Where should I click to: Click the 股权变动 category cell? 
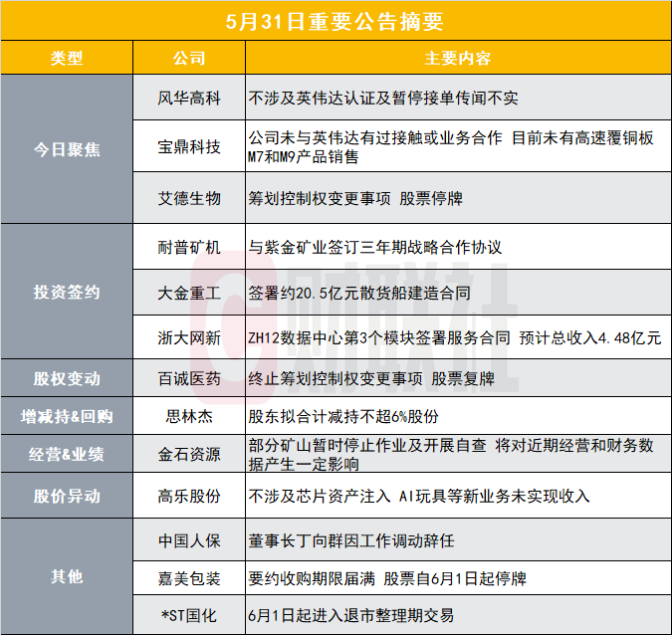(67, 378)
